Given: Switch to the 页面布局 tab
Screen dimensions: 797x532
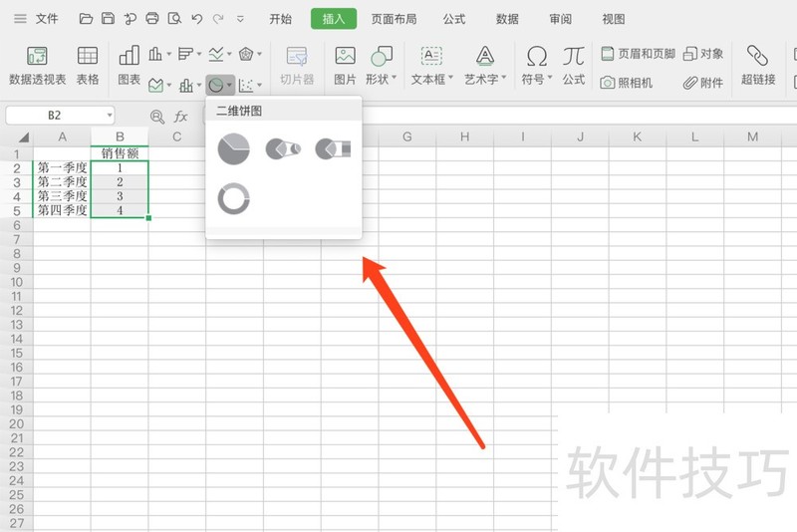Looking at the screenshot, I should [394, 19].
